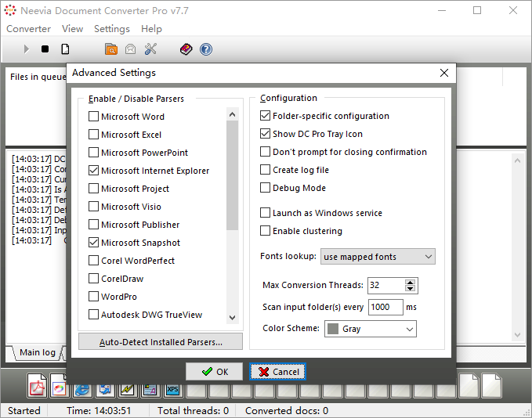Viewport: 532px width, 418px height.
Task: Check the Microsoft Publisher parser
Action: coord(93,225)
